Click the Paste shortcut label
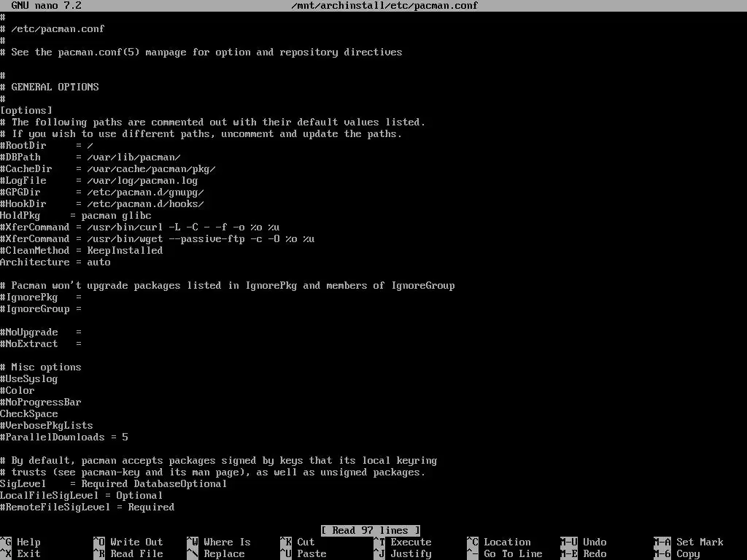Screen dimensions: 747x560 303,554
